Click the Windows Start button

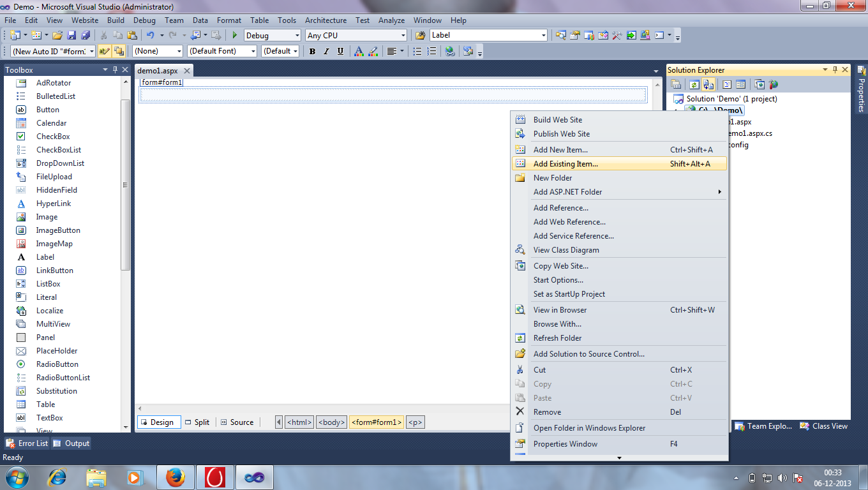17,477
